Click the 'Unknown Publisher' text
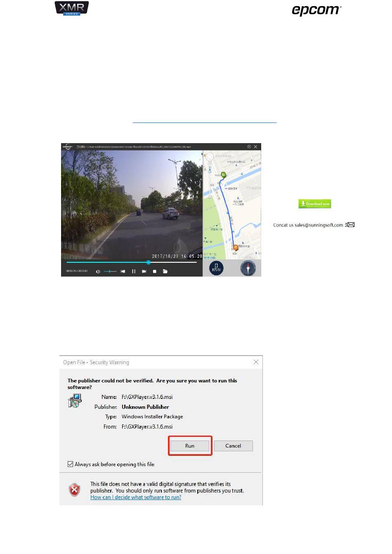Screen dimensions: 392x554 [x=145, y=407]
